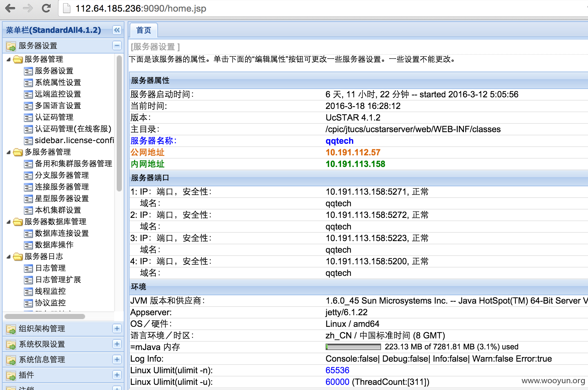Viewport: 588px width, 390px height.
Task: Click the address bar URL field
Action: pyautogui.click(x=322, y=8)
